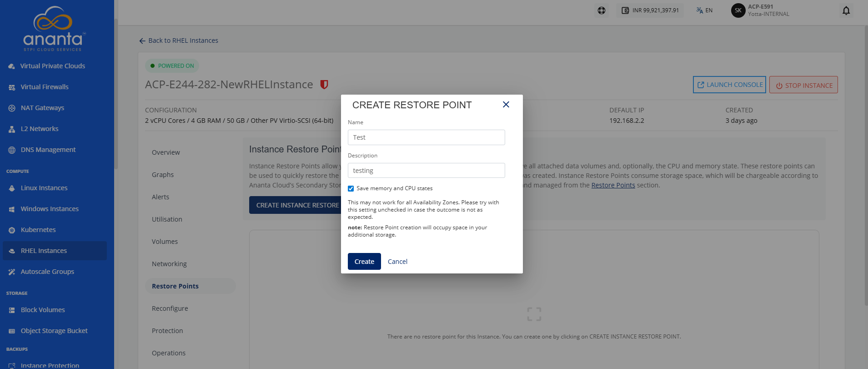Open the SK user avatar menu
Image resolution: width=868 pixels, height=369 pixels.
click(738, 10)
